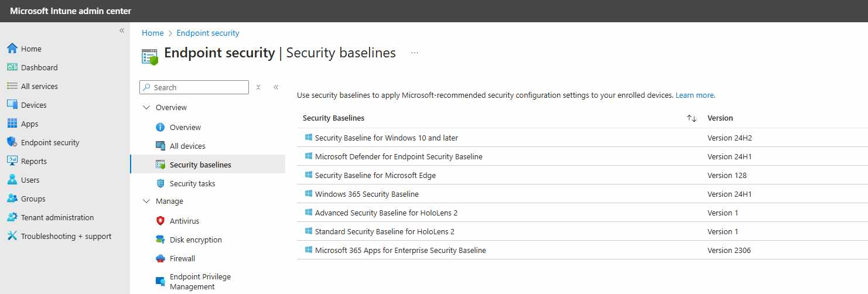The image size is (868, 294).
Task: Click the Disk encryption icon
Action: pos(160,240)
